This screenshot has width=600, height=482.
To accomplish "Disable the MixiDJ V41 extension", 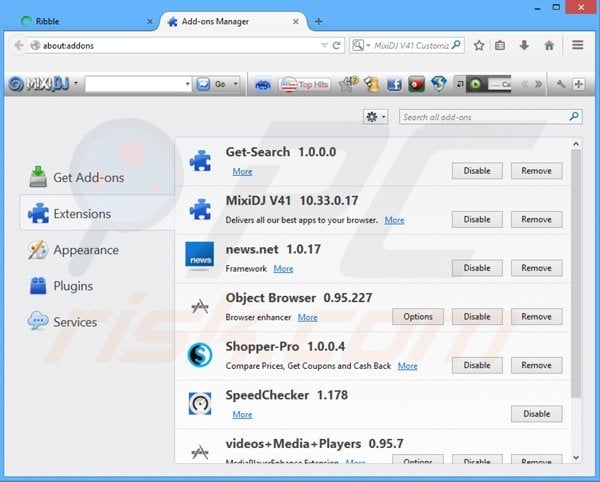I will [477, 219].
